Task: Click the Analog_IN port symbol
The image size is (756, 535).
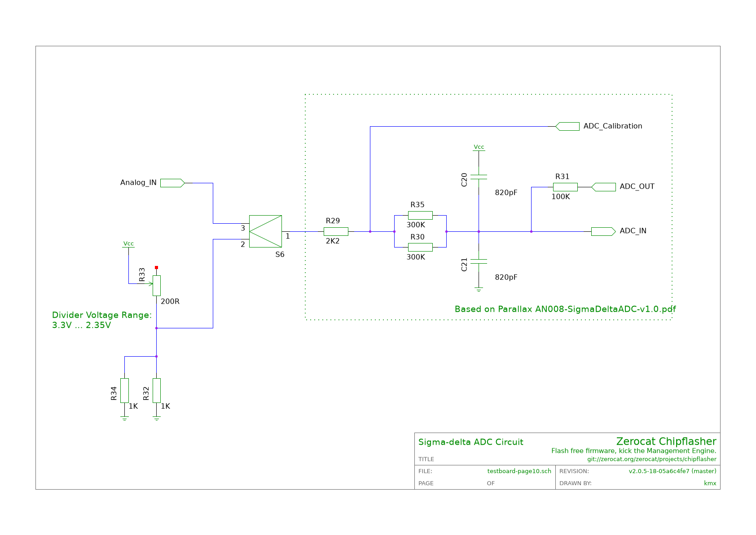Action: [x=172, y=183]
